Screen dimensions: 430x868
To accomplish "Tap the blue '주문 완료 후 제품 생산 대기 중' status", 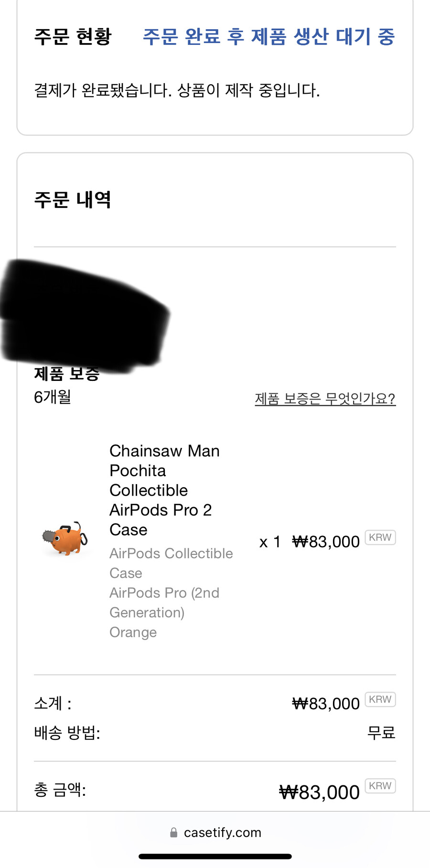I will pos(269,37).
